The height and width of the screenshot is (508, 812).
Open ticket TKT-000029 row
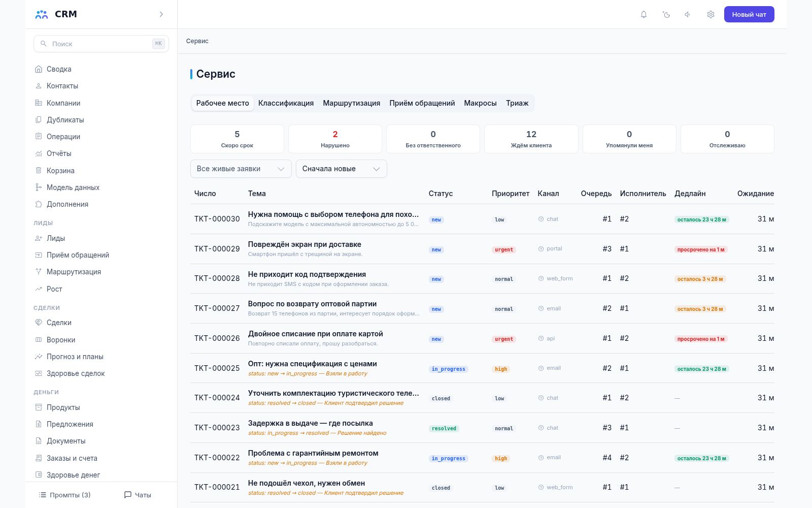click(x=482, y=249)
